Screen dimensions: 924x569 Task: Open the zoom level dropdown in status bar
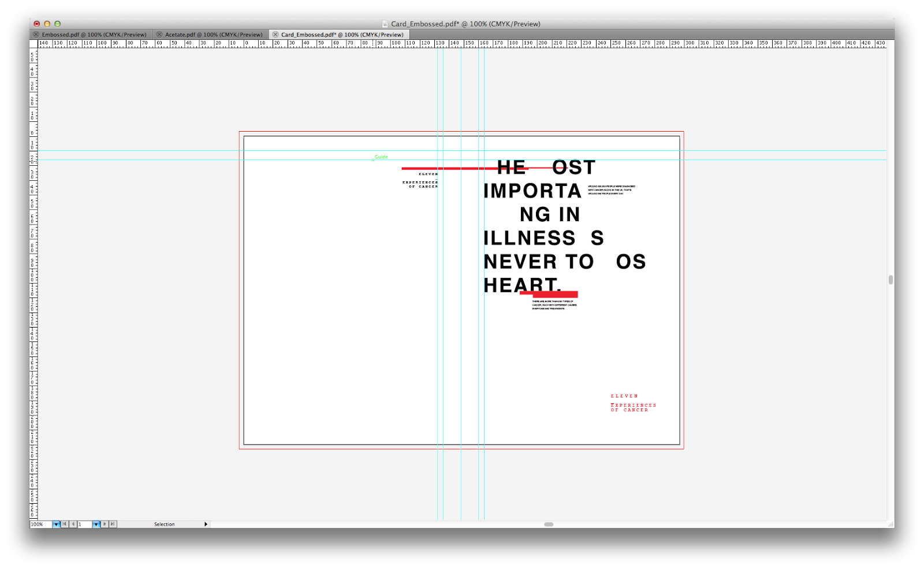coord(55,525)
